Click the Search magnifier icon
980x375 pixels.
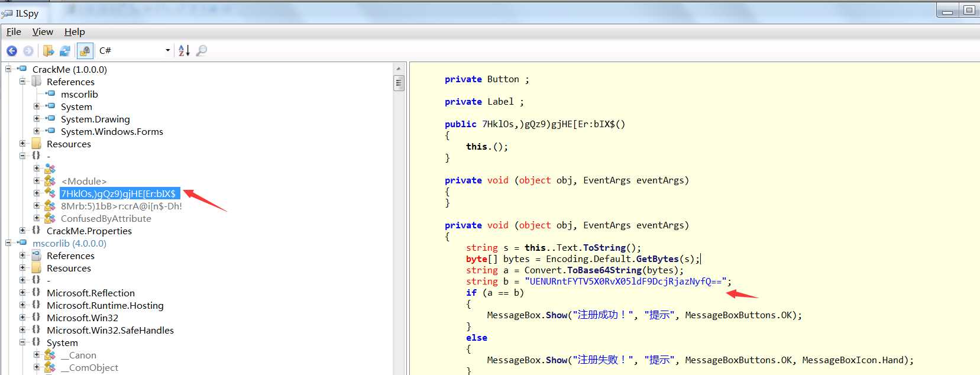pyautogui.click(x=202, y=51)
